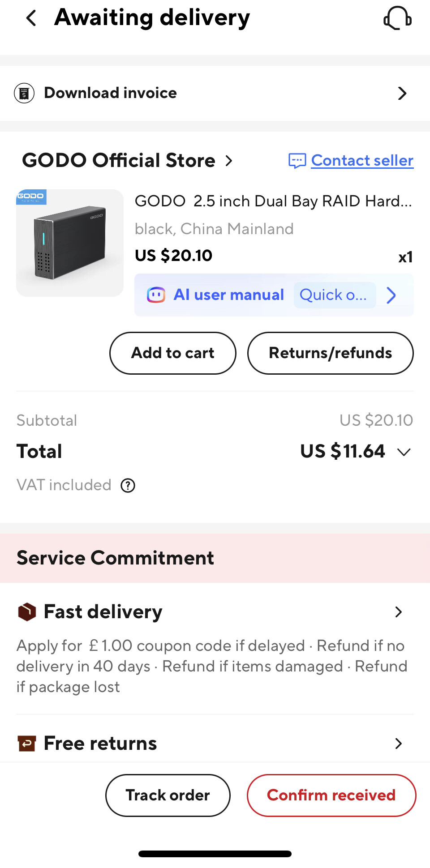Open AI user manual arrow
Image resolution: width=430 pixels, height=868 pixels.
tap(391, 295)
